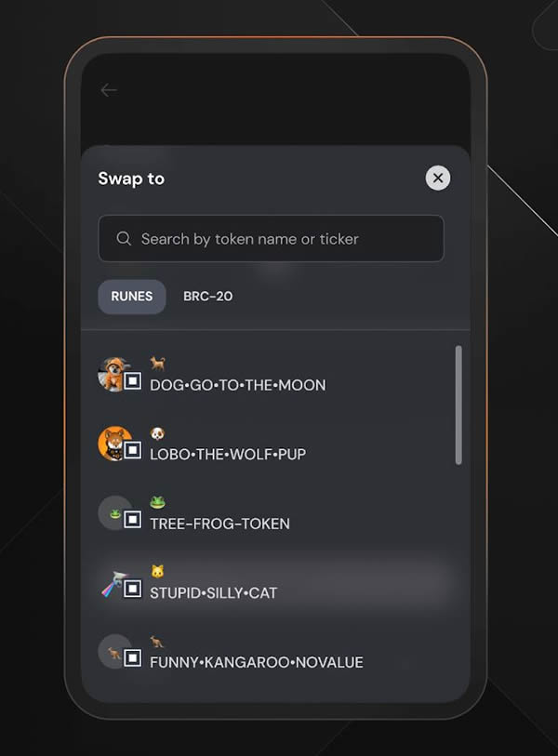The width and height of the screenshot is (558, 756).
Task: Click the search magnifier icon
Action: click(124, 238)
